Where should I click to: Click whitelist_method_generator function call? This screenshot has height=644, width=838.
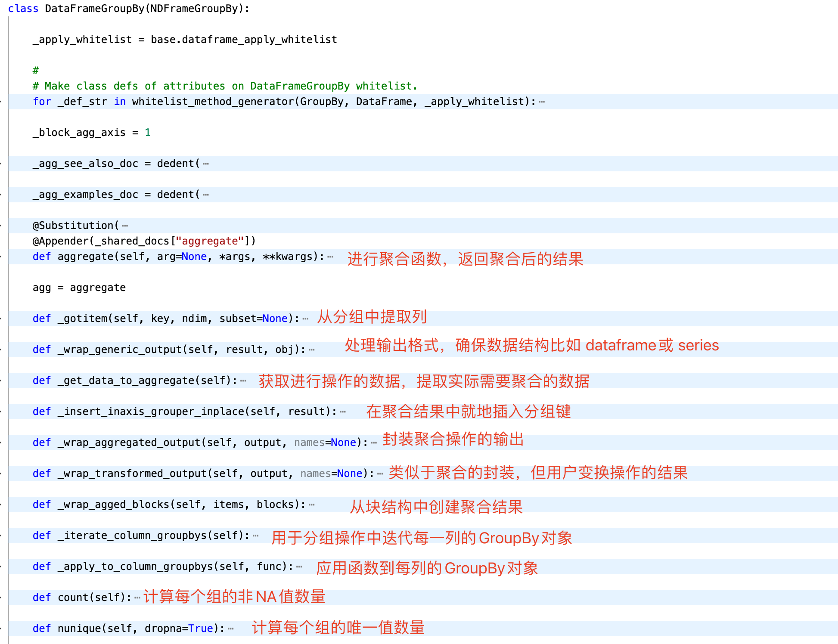coord(213,102)
